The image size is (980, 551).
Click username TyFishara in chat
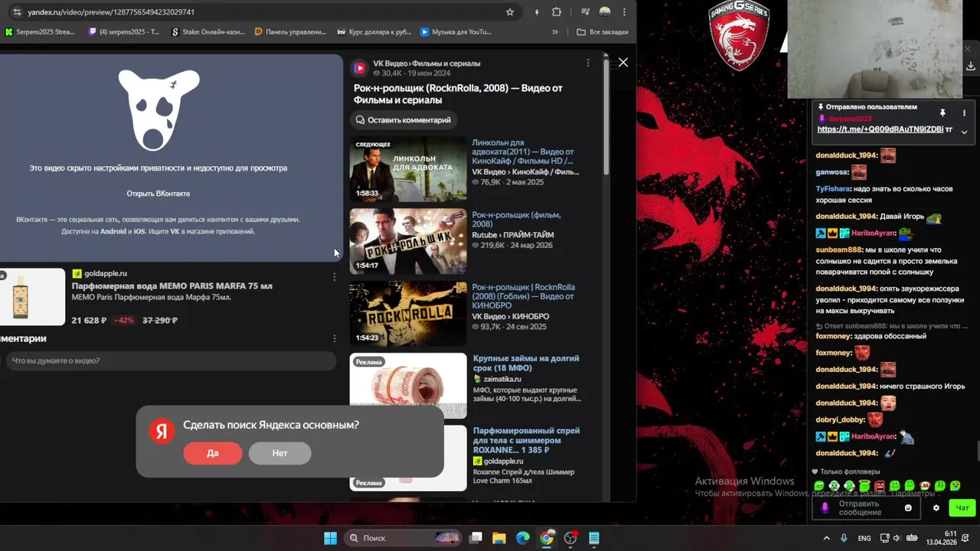833,188
